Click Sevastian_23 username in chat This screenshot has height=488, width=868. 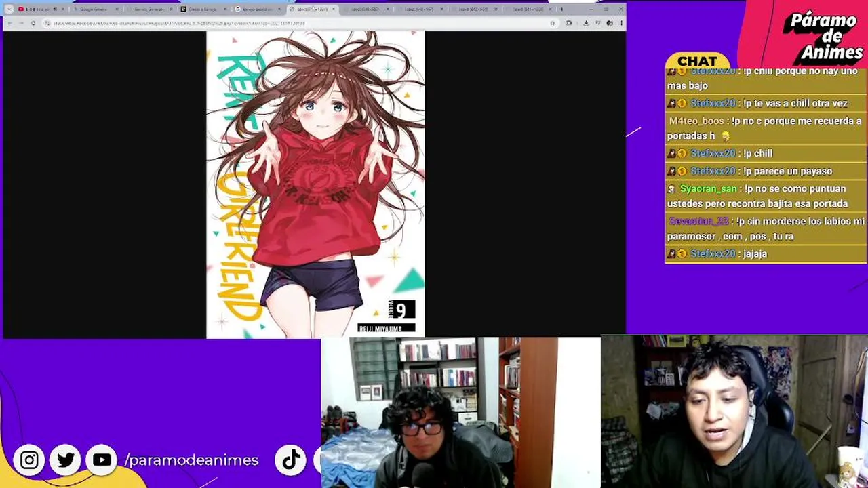tap(698, 222)
